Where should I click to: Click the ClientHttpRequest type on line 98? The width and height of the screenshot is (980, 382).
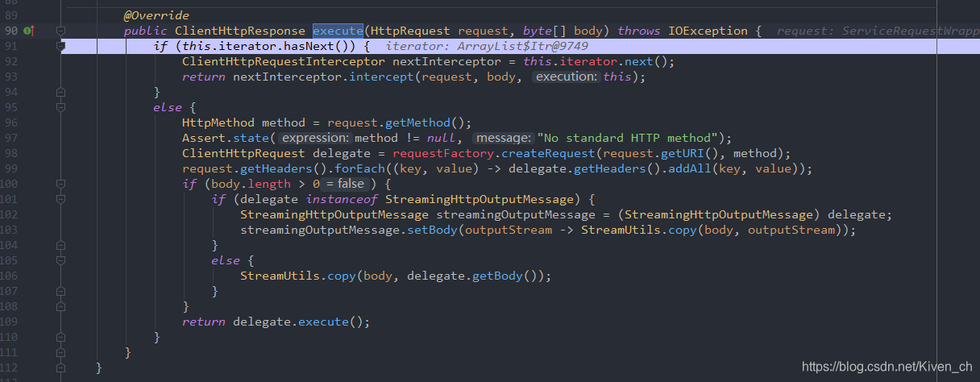pyautogui.click(x=243, y=153)
